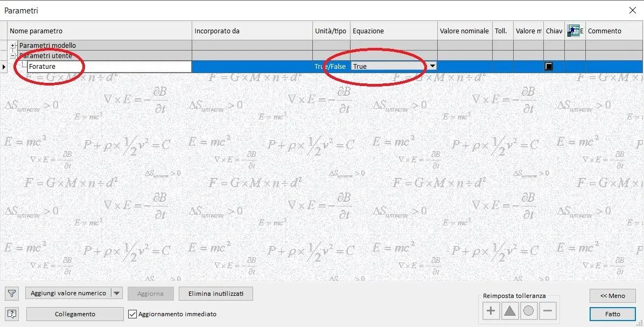Click the Forature parameter name field
This screenshot has height=327, width=644.
(x=109, y=67)
